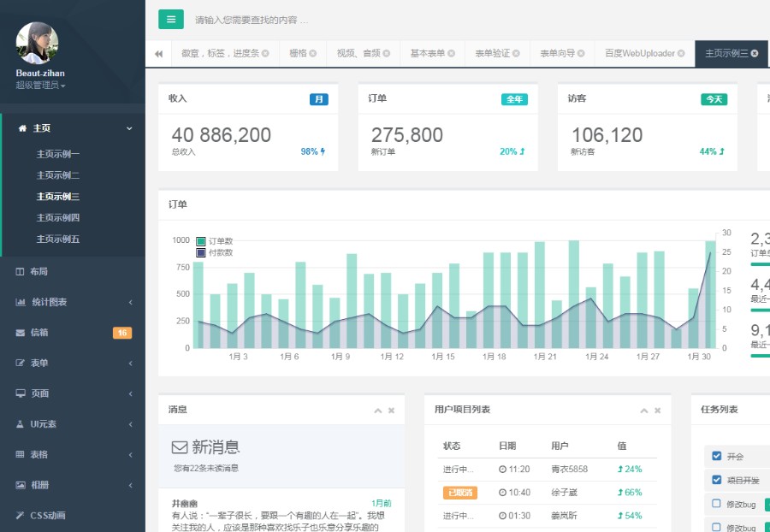This screenshot has width=770, height=532.
Task: Click the large envelope icon by 新消息
Action: (180, 447)
